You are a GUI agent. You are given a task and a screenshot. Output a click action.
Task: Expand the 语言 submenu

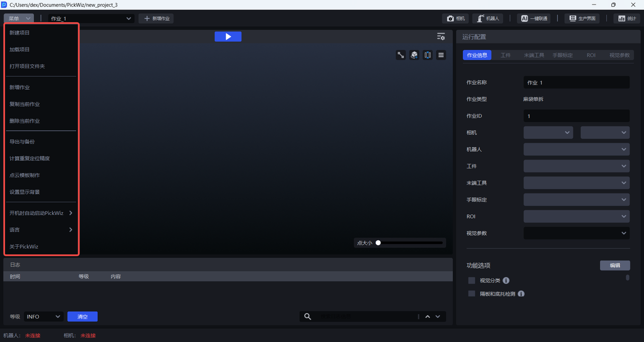[x=41, y=230]
